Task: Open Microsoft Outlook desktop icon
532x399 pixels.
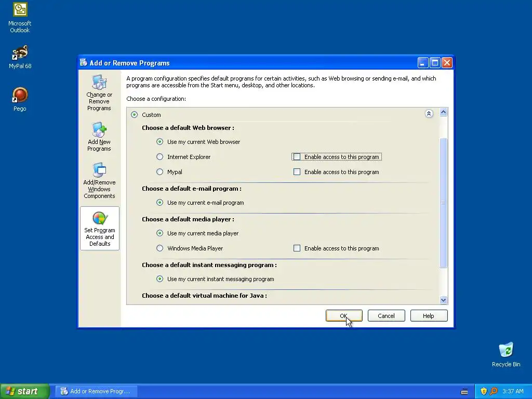Action: pos(20,18)
